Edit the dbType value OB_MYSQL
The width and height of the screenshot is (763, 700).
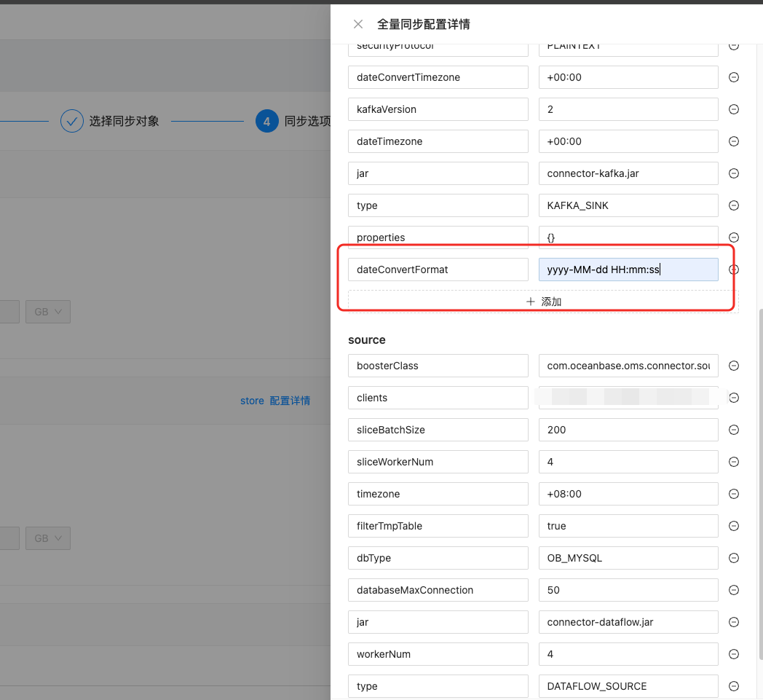click(628, 558)
